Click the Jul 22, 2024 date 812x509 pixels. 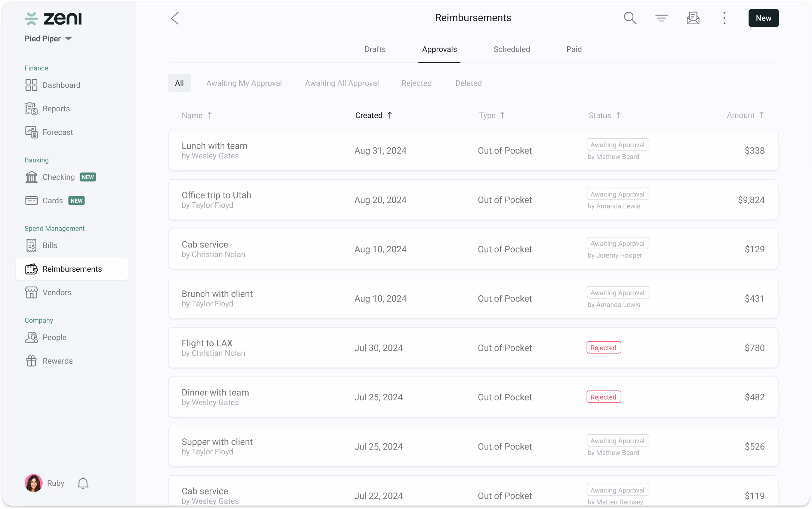click(x=378, y=496)
